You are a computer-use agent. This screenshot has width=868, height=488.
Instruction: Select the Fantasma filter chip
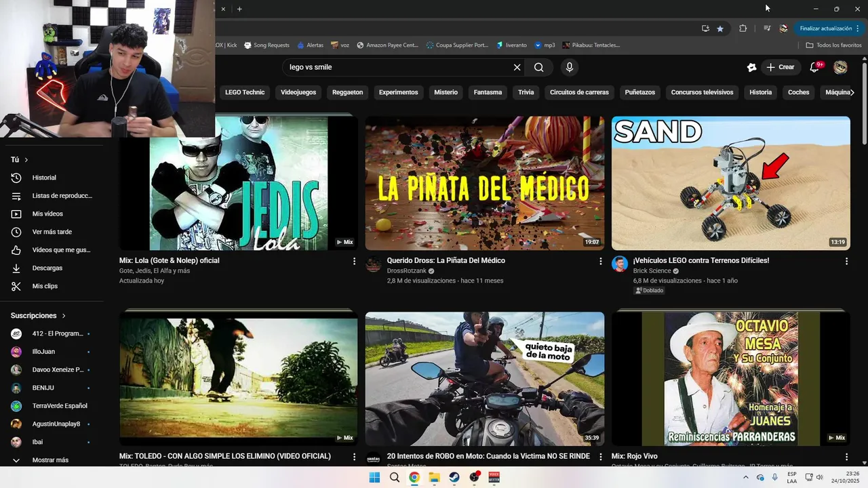[488, 92]
